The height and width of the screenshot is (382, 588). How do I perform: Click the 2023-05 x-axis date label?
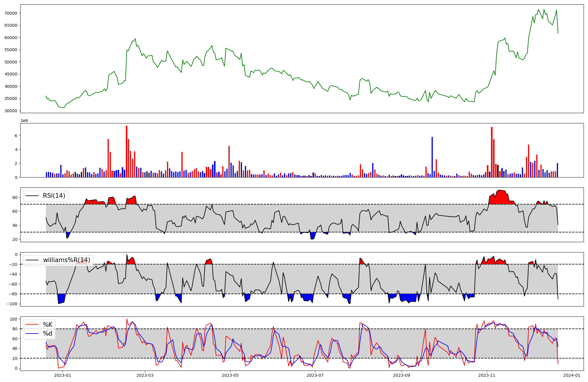coord(230,375)
